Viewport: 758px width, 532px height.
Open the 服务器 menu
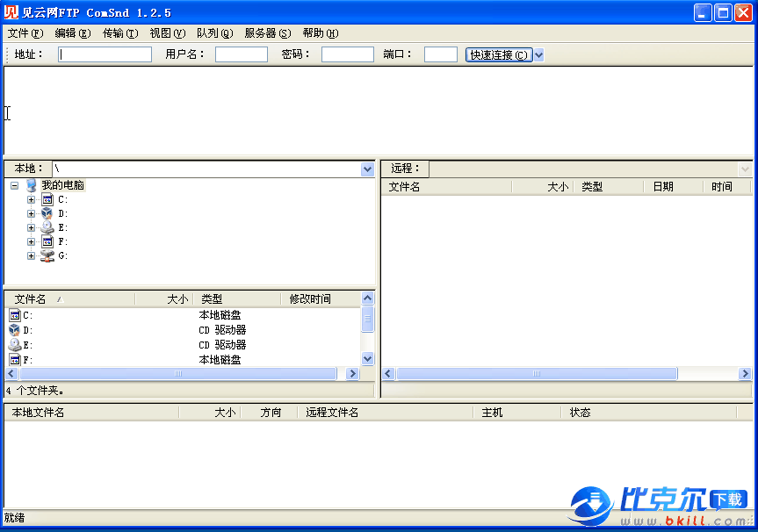267,33
